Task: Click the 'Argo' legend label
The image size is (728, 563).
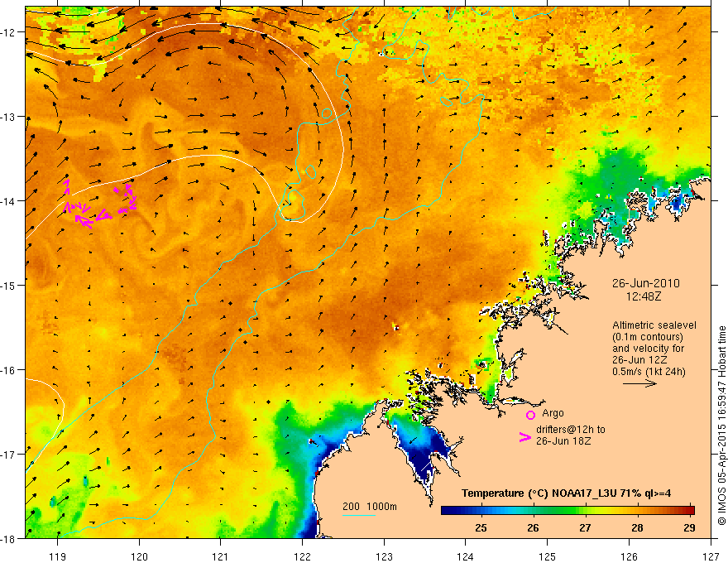Action: [x=553, y=413]
